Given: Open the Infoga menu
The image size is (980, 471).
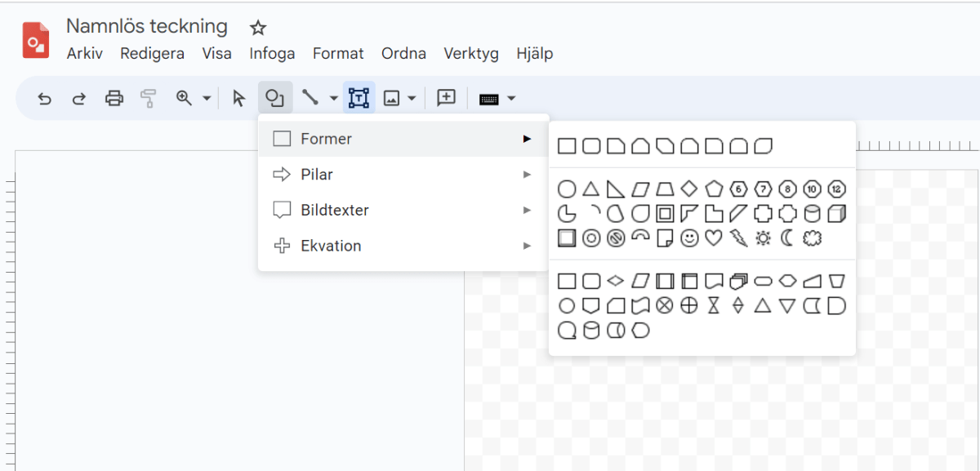Looking at the screenshot, I should pyautogui.click(x=272, y=54).
